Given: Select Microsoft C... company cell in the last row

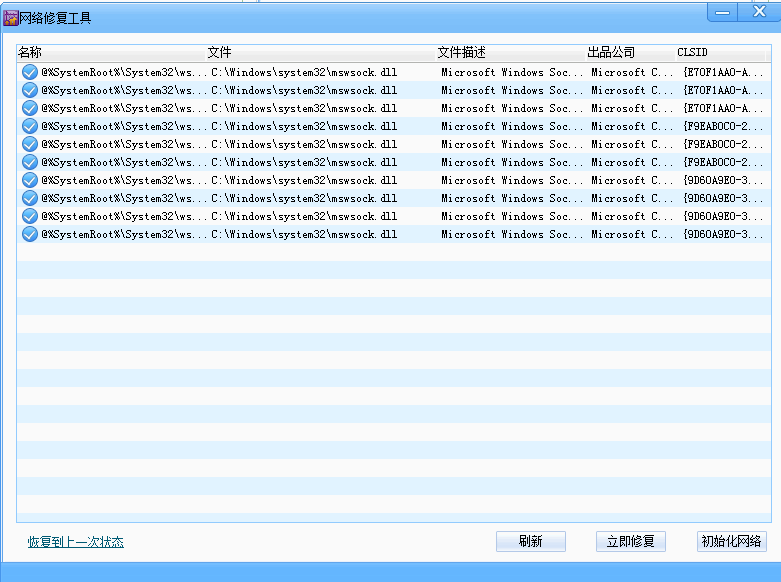Looking at the screenshot, I should [x=632, y=234].
